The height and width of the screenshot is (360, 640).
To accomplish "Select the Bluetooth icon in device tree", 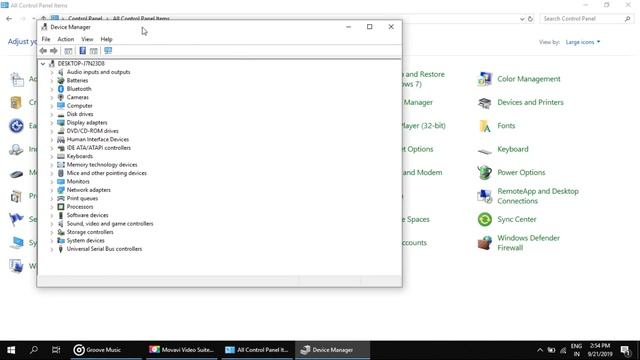I will [x=61, y=89].
